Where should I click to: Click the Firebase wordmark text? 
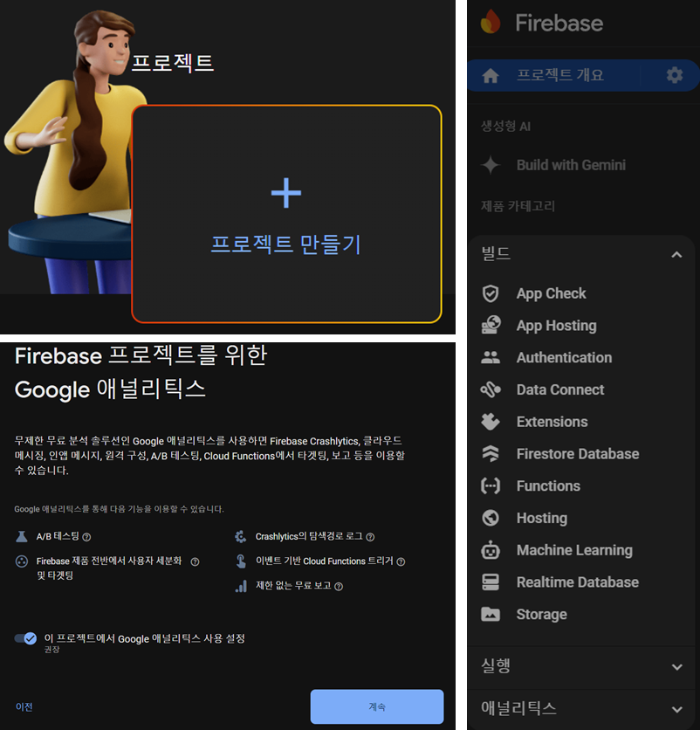[x=559, y=23]
